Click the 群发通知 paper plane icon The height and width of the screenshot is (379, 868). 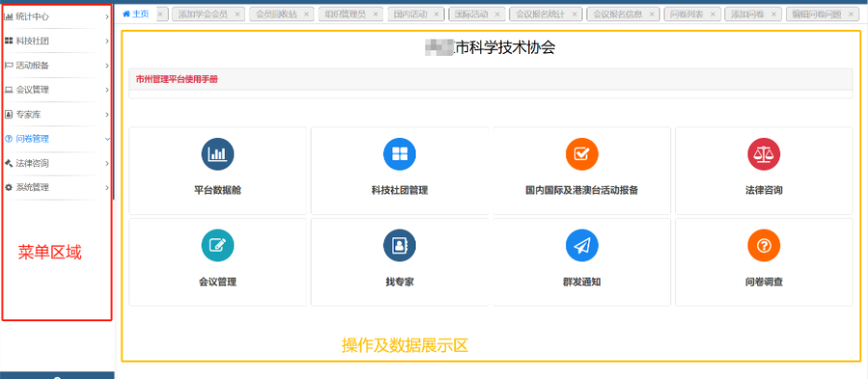click(582, 246)
